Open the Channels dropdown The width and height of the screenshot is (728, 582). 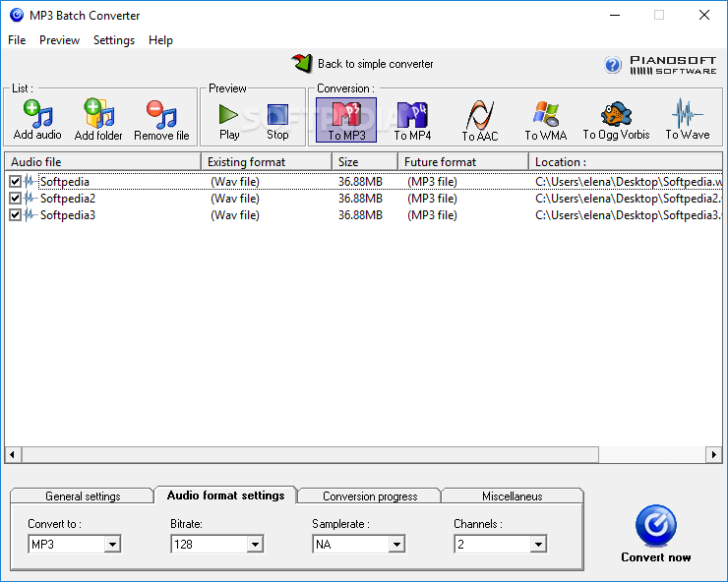tap(538, 545)
